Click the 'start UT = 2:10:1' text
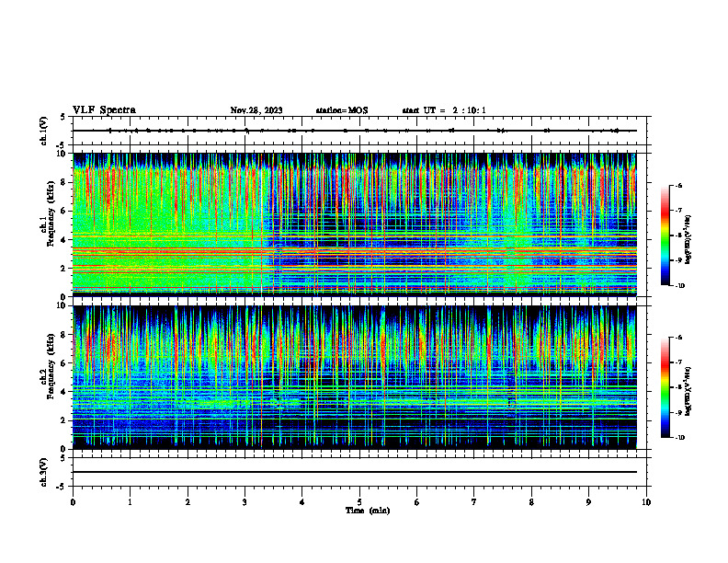This screenshot has height=563, width=728. pyautogui.click(x=444, y=110)
